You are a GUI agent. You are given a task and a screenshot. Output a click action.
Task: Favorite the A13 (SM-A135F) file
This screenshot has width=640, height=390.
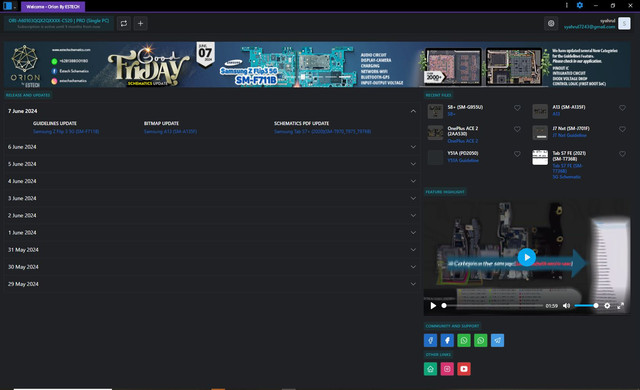[x=622, y=108]
